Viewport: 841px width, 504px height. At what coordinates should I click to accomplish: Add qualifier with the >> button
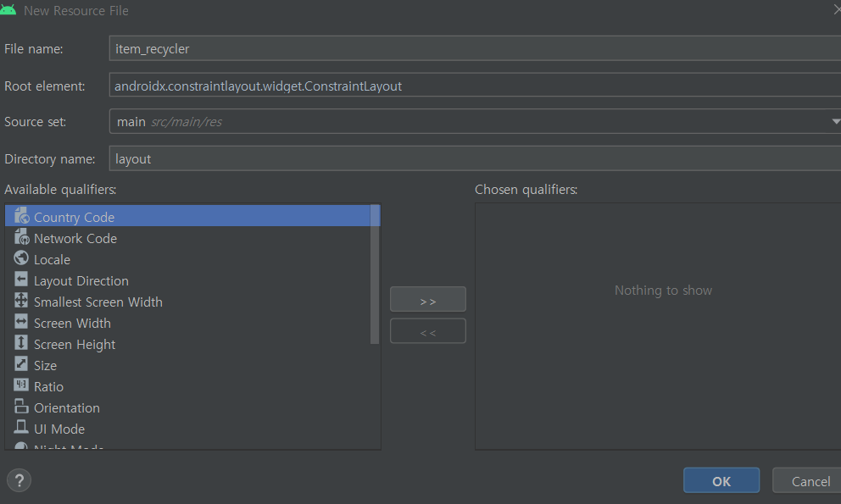click(x=428, y=299)
